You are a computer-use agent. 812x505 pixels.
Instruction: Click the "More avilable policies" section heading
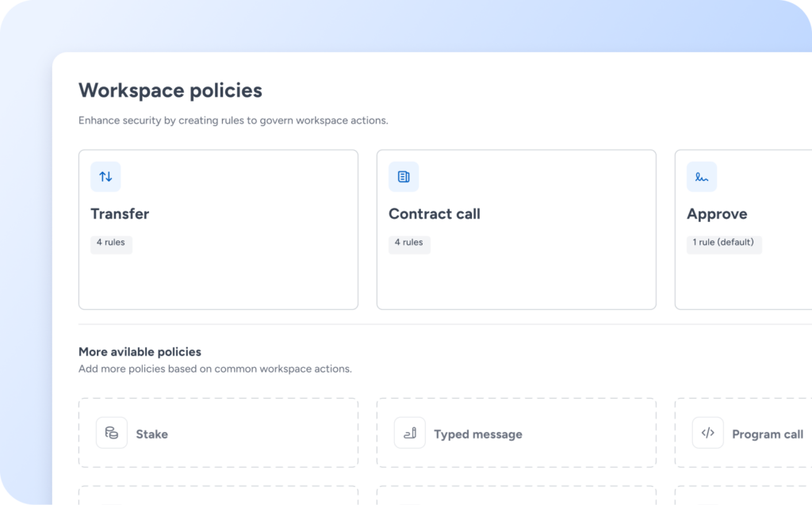[x=140, y=352]
